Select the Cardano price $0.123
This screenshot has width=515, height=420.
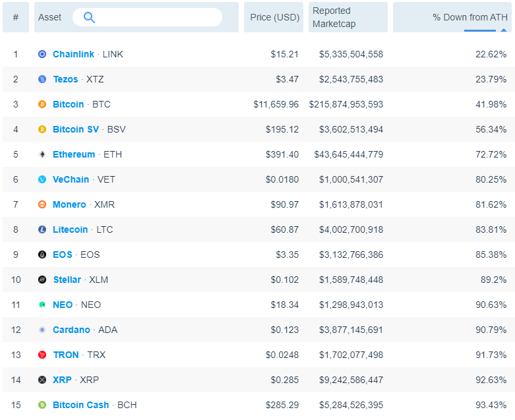284,330
